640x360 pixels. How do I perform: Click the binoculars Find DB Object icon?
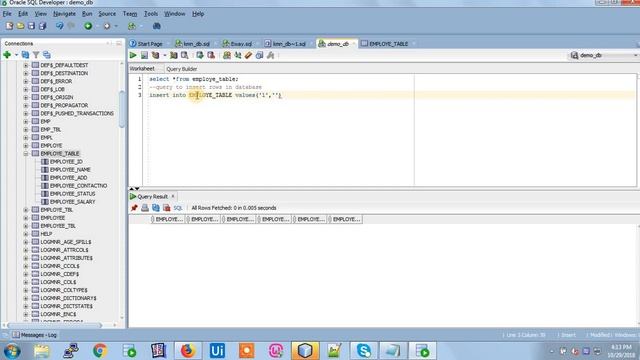pos(156,26)
